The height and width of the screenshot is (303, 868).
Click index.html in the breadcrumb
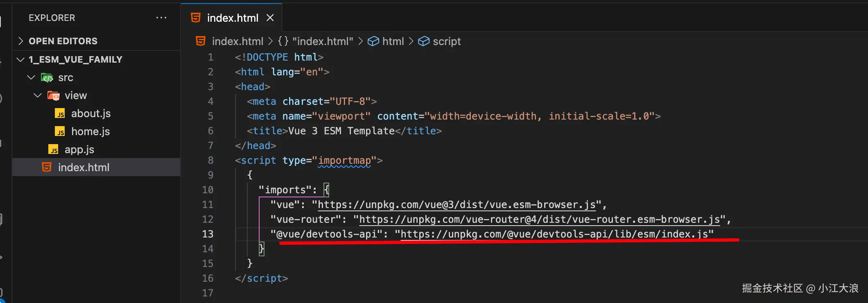[x=237, y=41]
